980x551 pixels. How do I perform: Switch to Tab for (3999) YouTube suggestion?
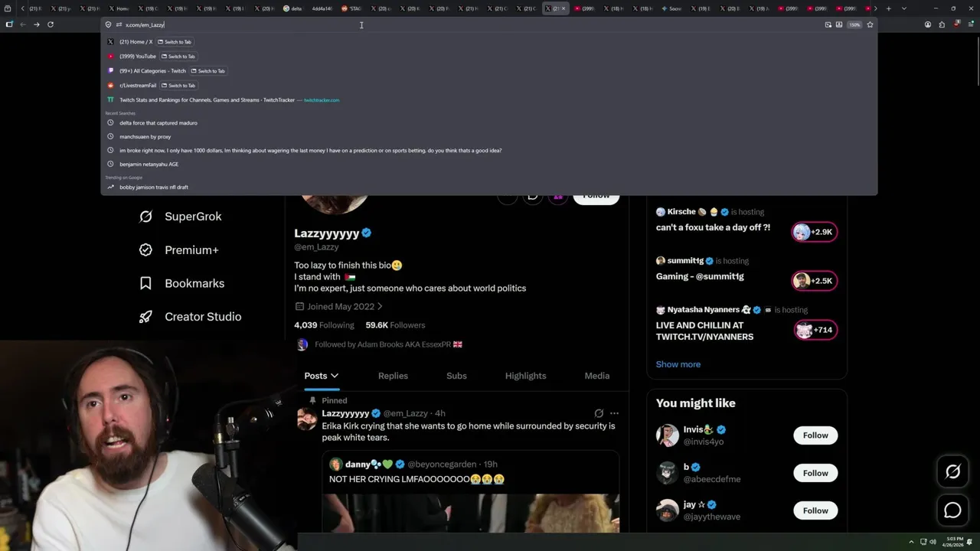(178, 57)
